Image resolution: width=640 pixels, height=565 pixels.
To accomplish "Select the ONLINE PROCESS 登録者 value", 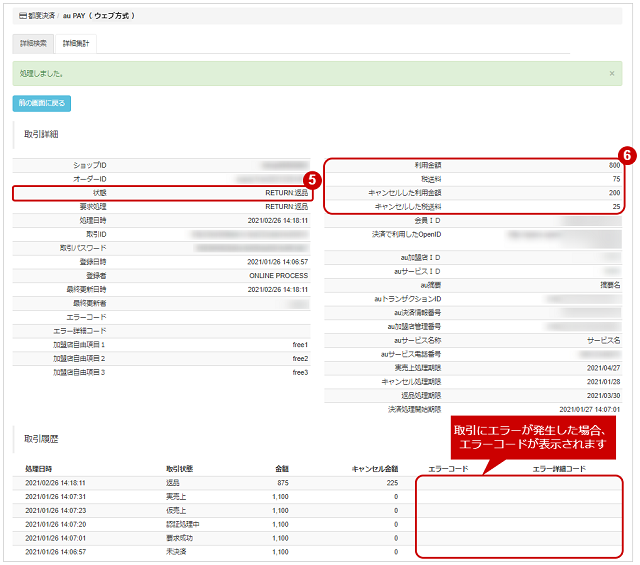I will click(x=278, y=276).
